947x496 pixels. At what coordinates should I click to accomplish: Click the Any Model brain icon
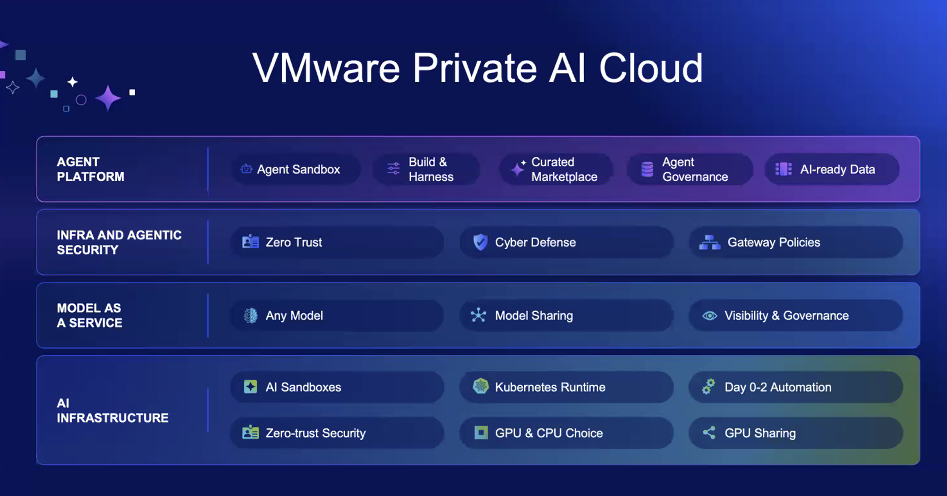(x=250, y=315)
